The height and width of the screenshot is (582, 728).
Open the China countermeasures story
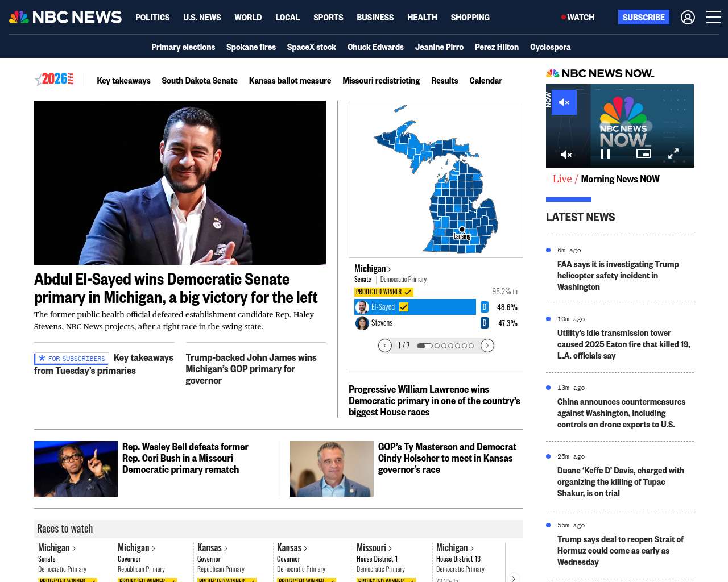point(621,413)
